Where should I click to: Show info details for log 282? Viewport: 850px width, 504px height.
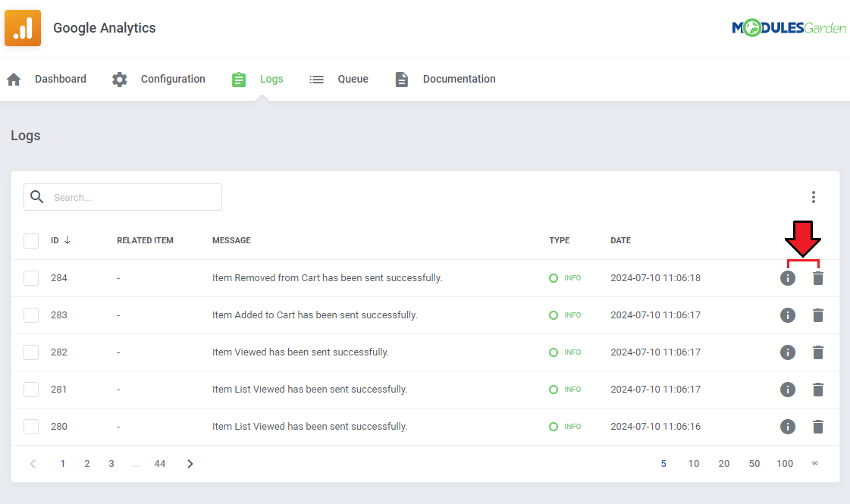(x=788, y=352)
